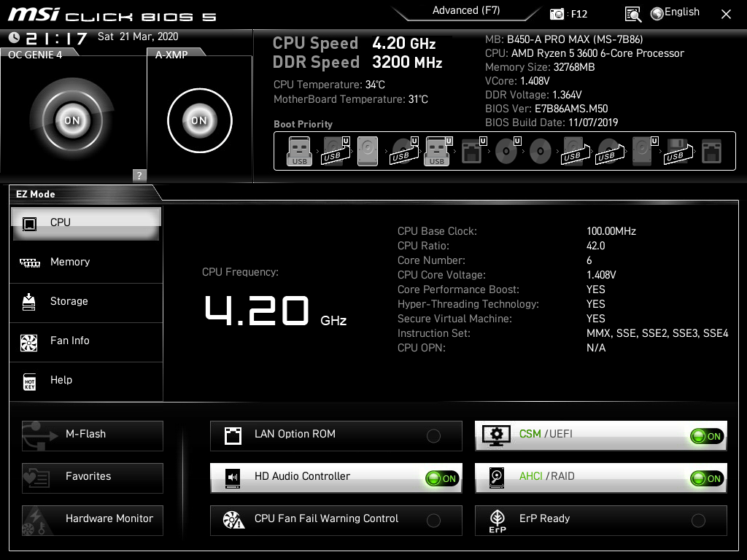Select the UEFI hard disk boot device without USB banner
The width and height of the screenshot is (747, 560).
click(645, 152)
